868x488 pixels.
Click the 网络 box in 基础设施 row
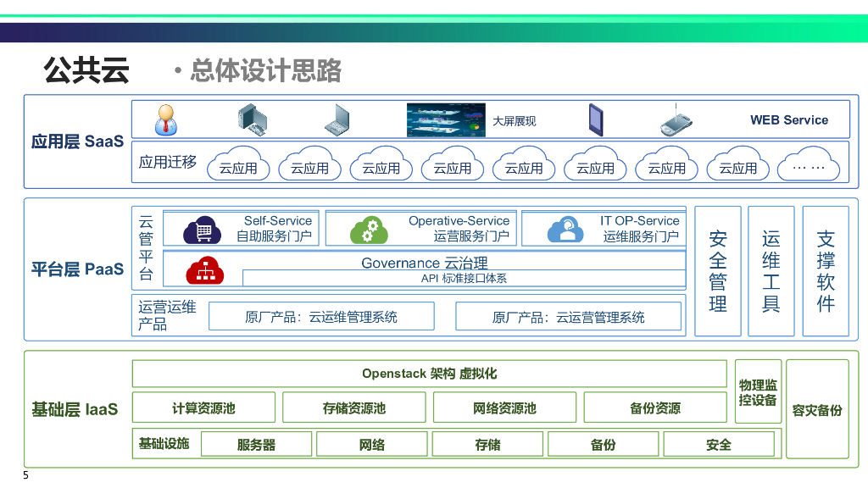click(372, 444)
